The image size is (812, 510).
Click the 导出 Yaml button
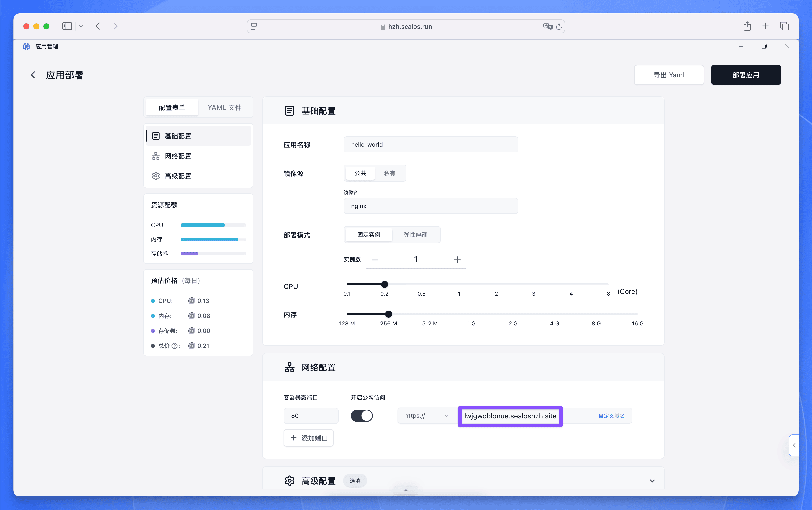669,75
